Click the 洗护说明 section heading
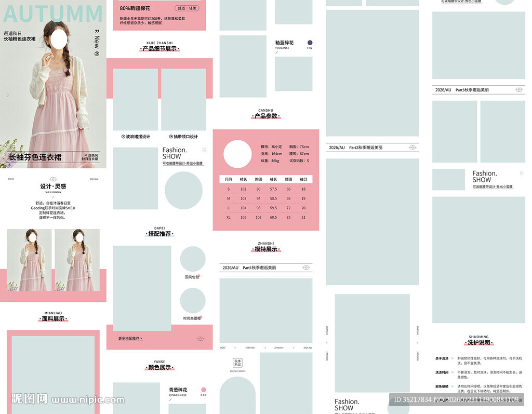The width and height of the screenshot is (532, 414). 478,342
